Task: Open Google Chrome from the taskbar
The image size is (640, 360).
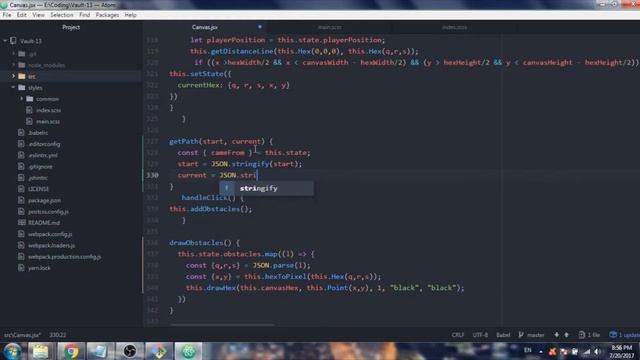Action: tap(71, 351)
